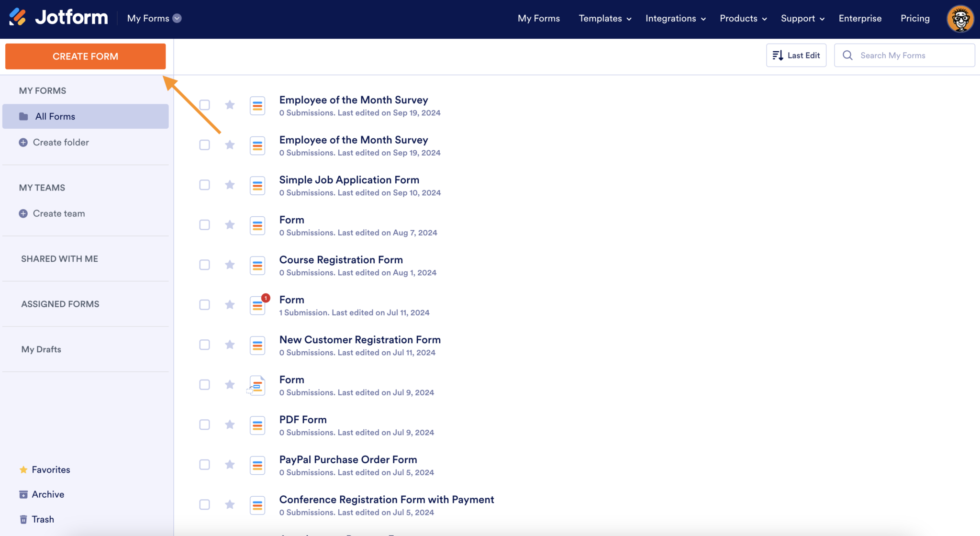980x536 pixels.
Task: Open the New Customer Registration Form
Action: 360,339
